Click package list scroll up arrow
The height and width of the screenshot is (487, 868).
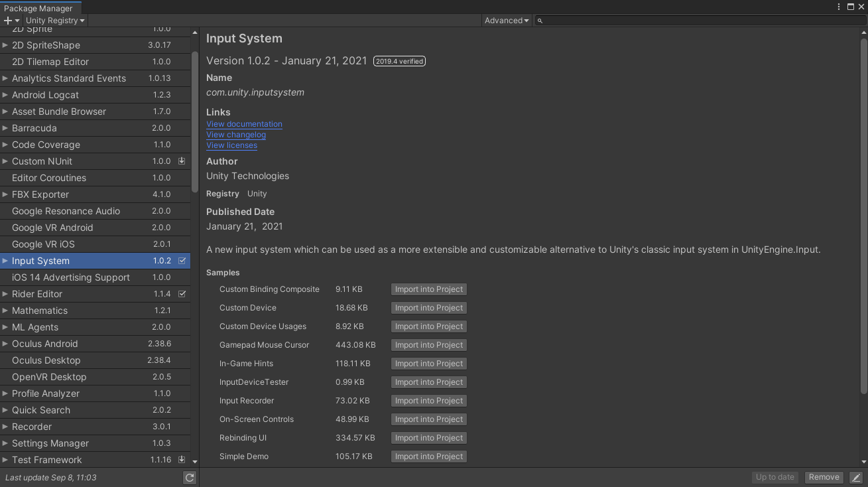[x=195, y=32]
